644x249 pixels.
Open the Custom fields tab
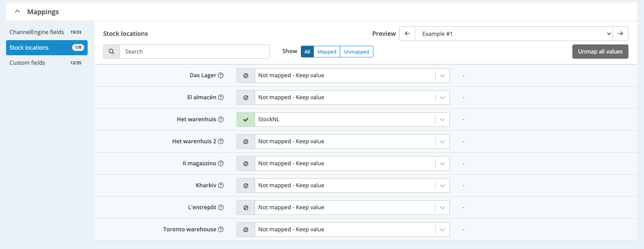pyautogui.click(x=47, y=63)
